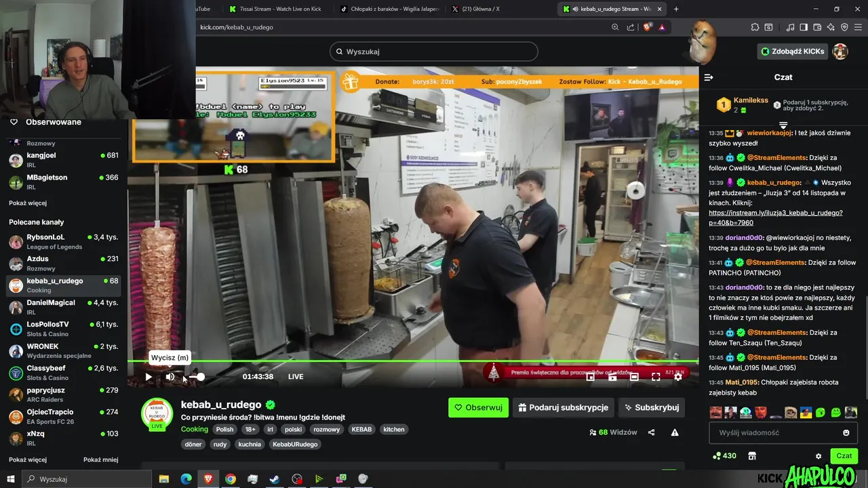
Task: Open the Cooking category link
Action: tap(195, 429)
